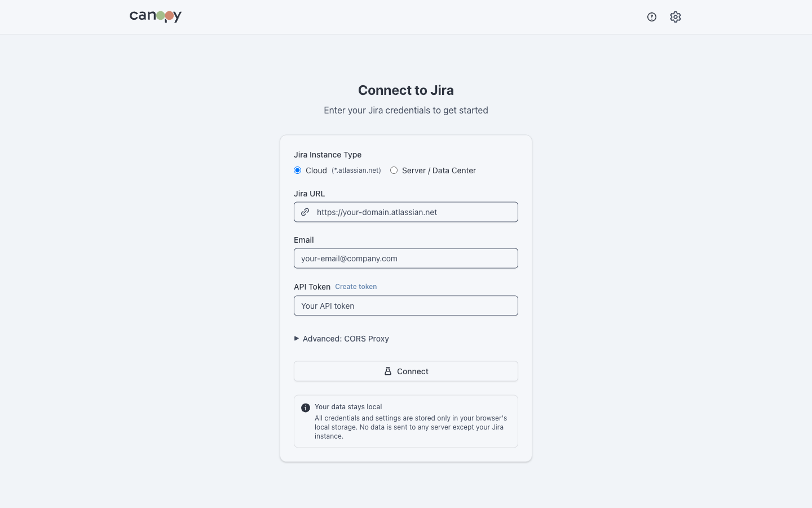Image resolution: width=812 pixels, height=508 pixels.
Task: Click the disclosure triangle before 'Advanced'
Action: pyautogui.click(x=297, y=338)
